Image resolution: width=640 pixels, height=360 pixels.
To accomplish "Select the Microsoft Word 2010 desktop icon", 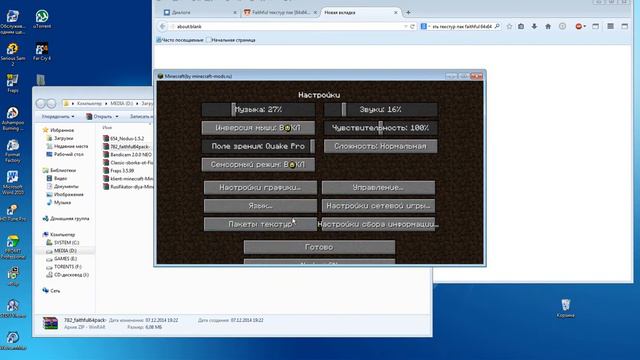I will pyautogui.click(x=13, y=182).
